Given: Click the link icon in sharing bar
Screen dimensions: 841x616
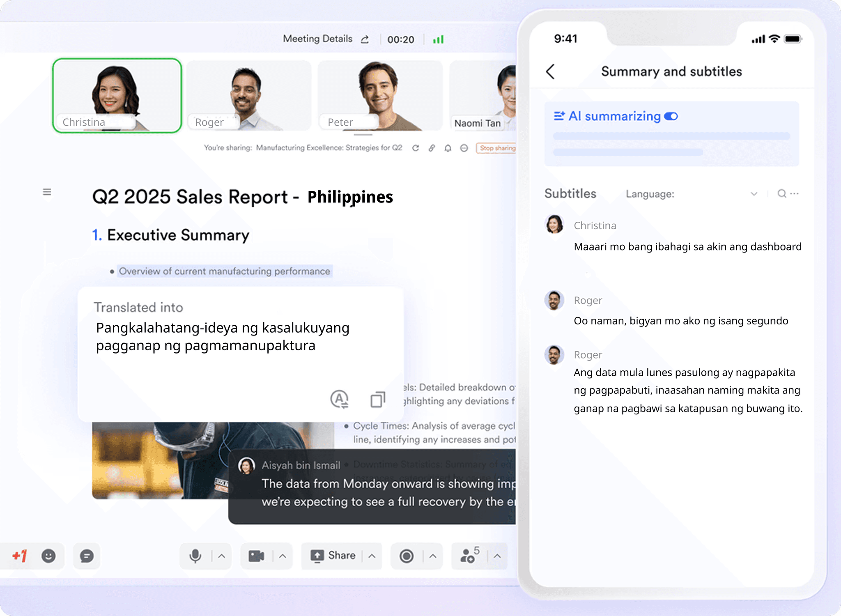Looking at the screenshot, I should coord(432,148).
